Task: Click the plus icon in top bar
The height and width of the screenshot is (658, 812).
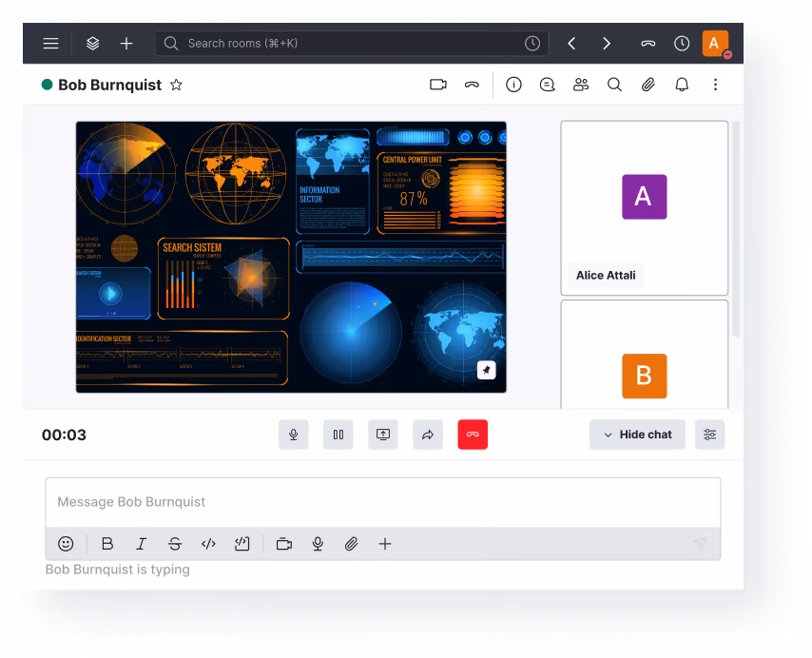Action: pos(126,44)
